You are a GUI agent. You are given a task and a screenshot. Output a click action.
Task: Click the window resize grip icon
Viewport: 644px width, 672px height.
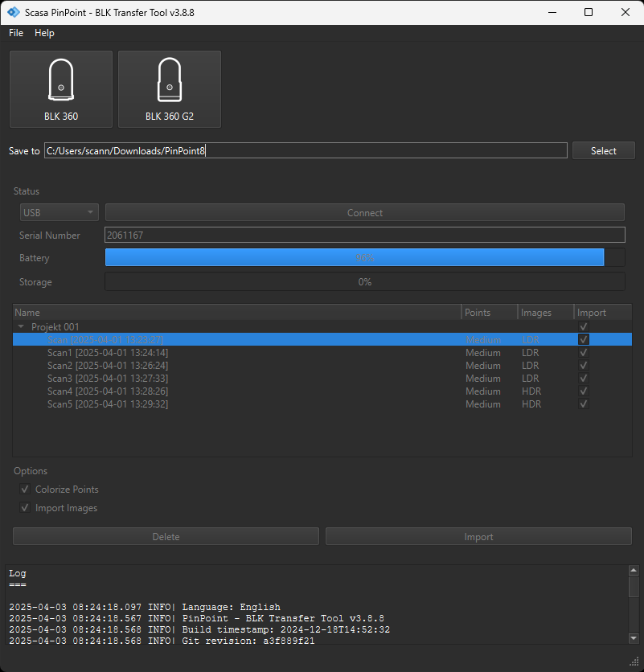[x=634, y=662]
